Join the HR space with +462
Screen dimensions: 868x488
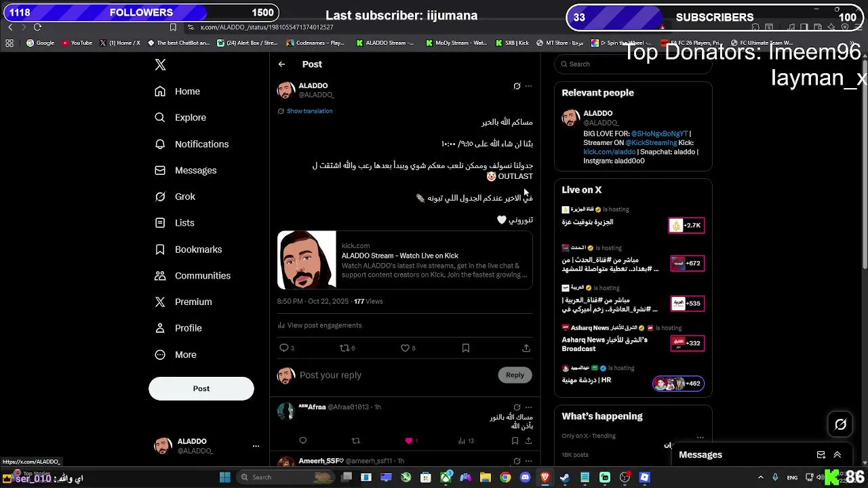click(x=678, y=384)
